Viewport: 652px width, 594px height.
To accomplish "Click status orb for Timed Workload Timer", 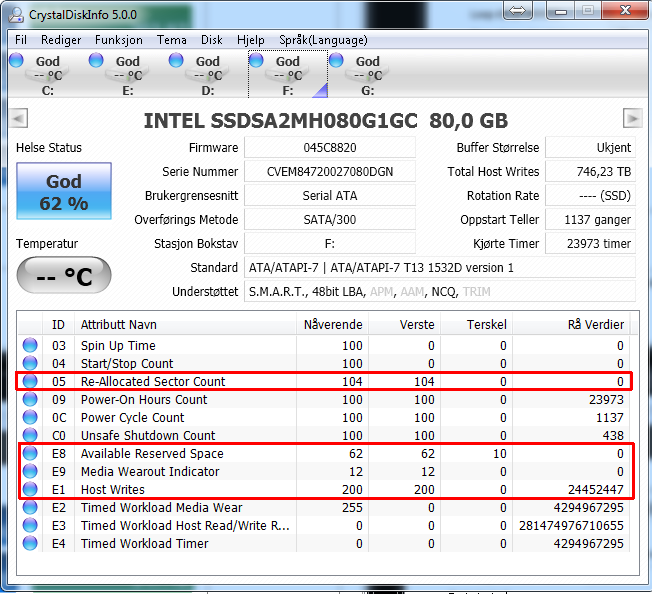I will [30, 543].
